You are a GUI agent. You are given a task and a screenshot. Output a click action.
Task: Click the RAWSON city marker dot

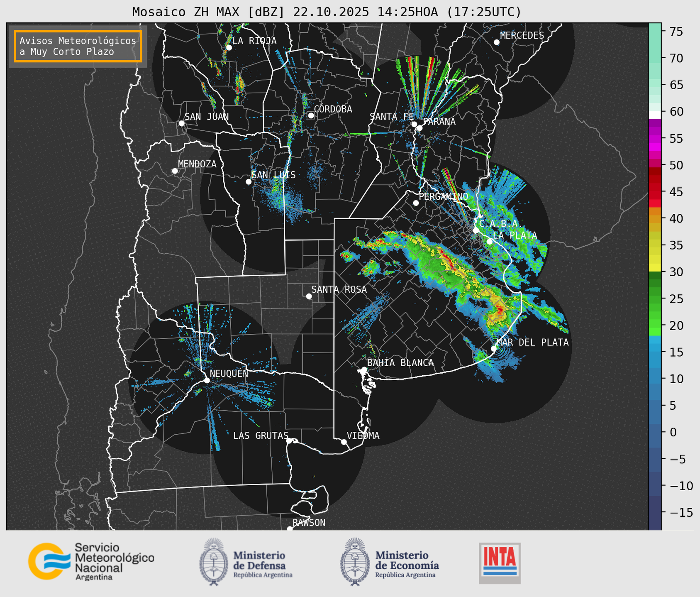coord(290,529)
